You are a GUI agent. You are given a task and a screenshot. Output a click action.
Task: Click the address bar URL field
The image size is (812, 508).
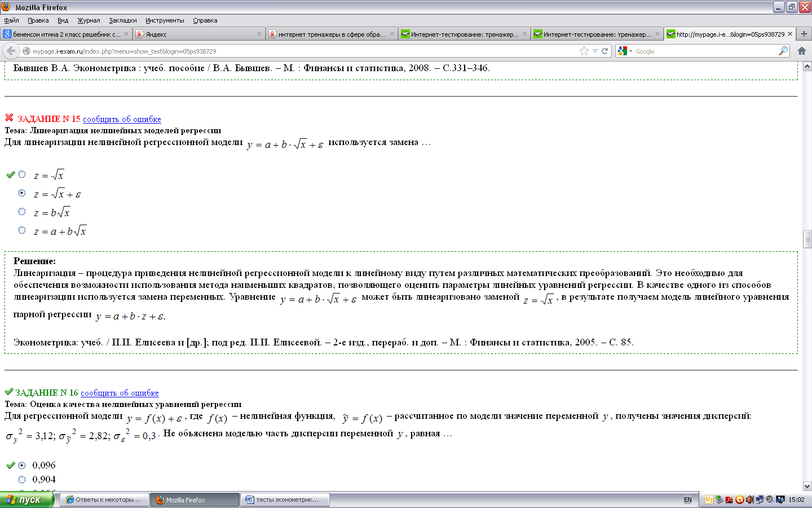click(304, 51)
